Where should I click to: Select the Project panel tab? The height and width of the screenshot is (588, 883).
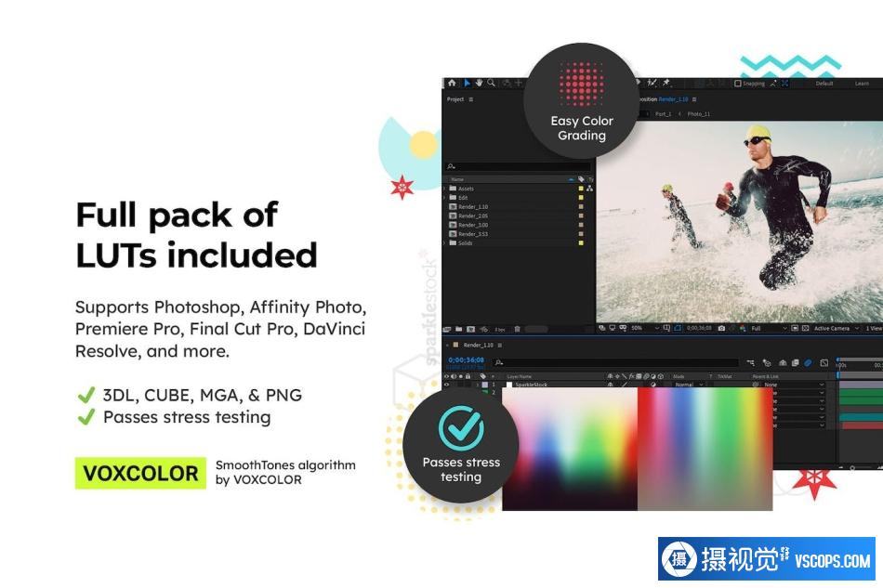pos(455,99)
